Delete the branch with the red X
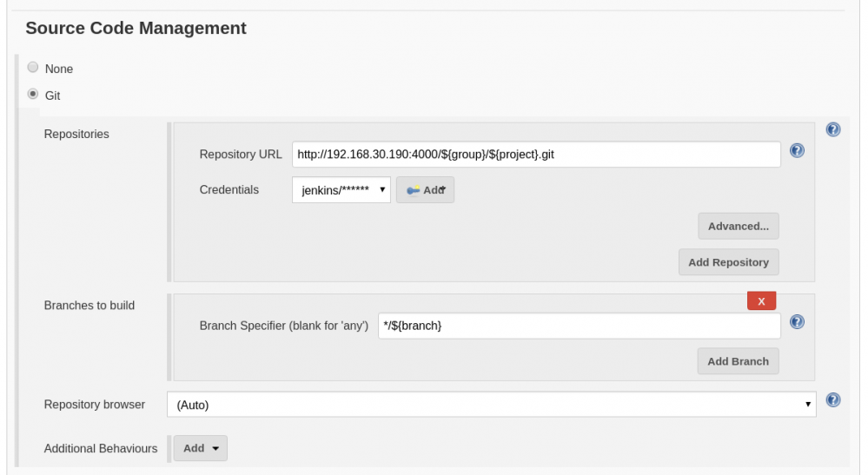868x475 pixels. pyautogui.click(x=761, y=301)
